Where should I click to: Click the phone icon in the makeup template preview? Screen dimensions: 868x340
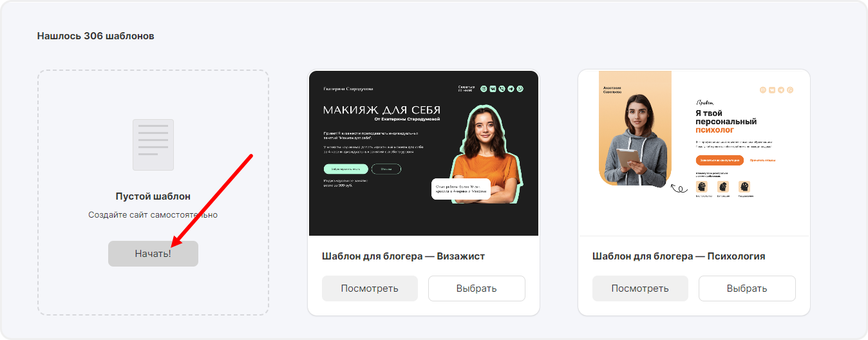coord(502,89)
